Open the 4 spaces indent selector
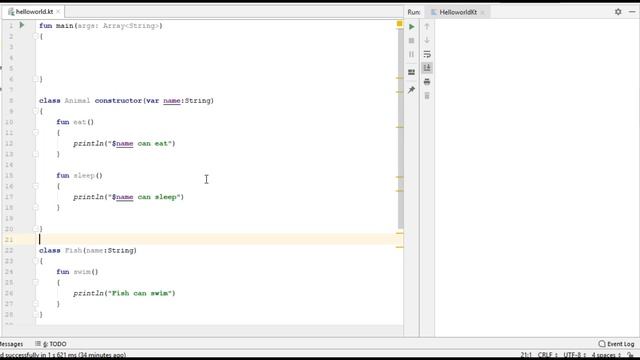The width and height of the screenshot is (640, 360). click(x=606, y=355)
